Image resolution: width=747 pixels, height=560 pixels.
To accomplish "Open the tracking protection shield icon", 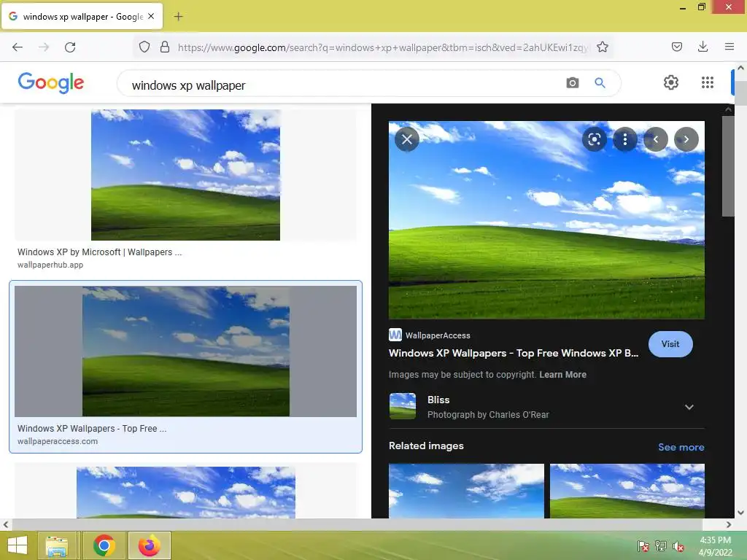I will point(144,47).
